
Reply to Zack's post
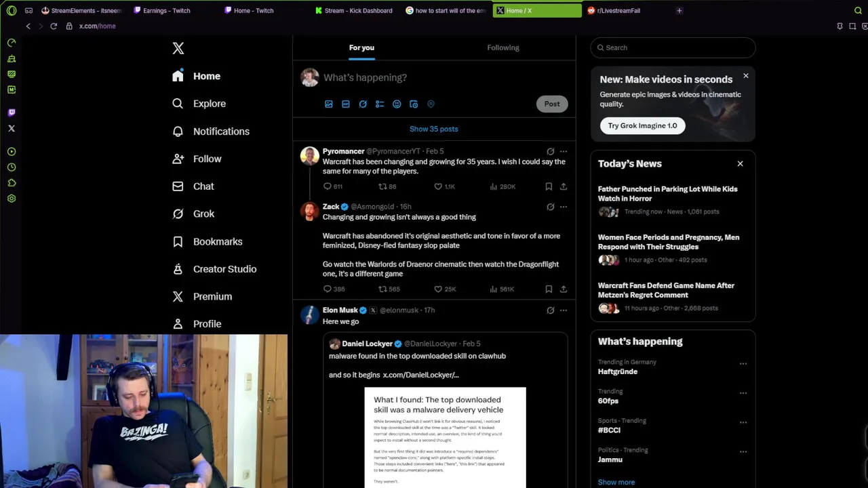tap(334, 289)
